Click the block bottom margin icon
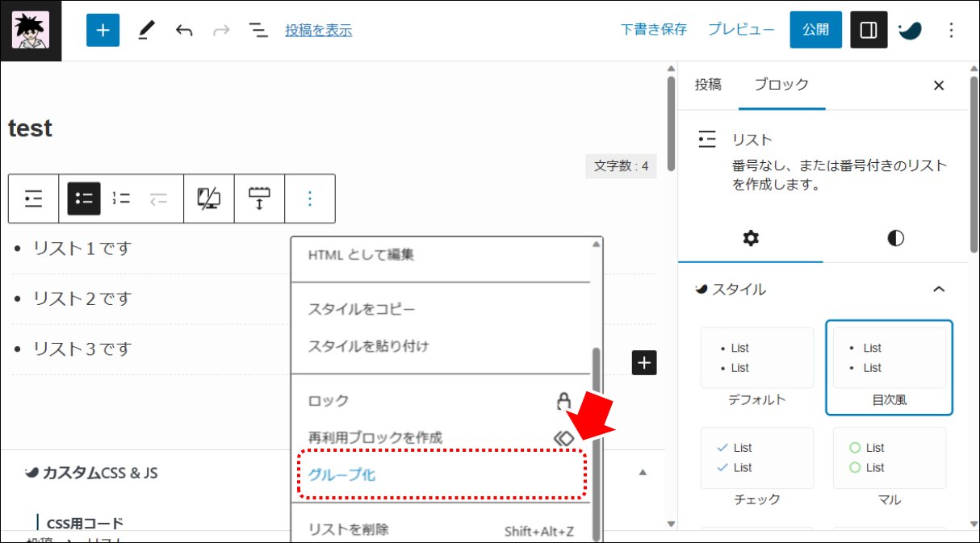980x543 pixels. 259,198
